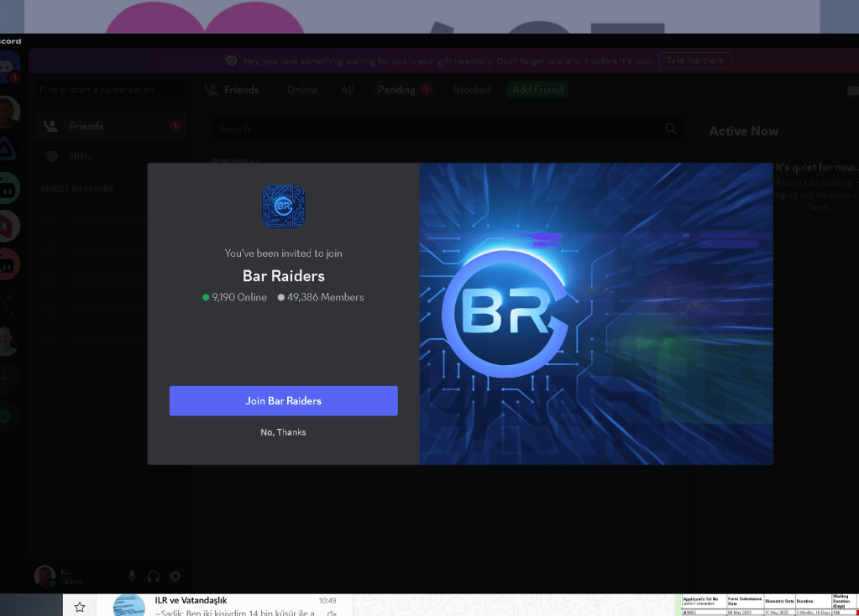Toggle the headphones deafen icon
This screenshot has width=859, height=616.
point(154,576)
